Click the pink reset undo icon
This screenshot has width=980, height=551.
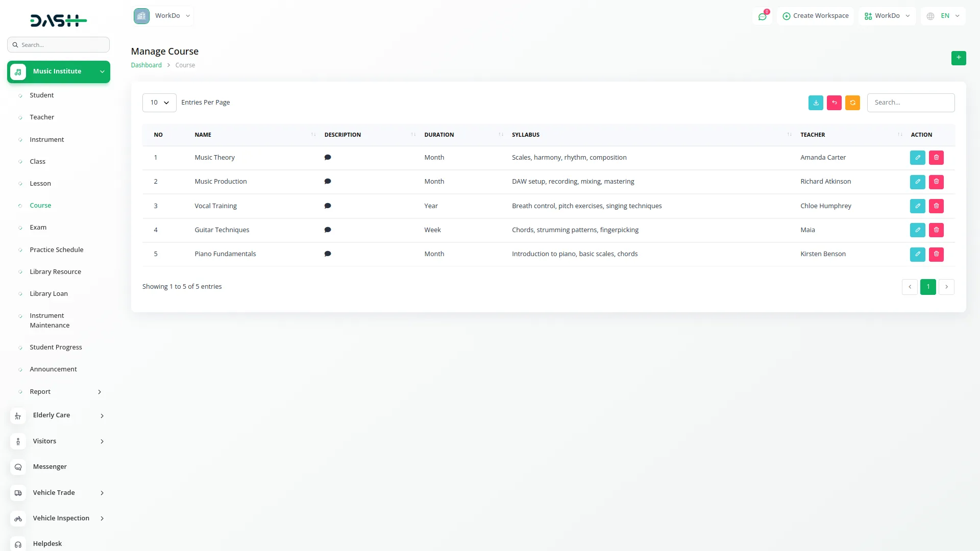point(834,103)
